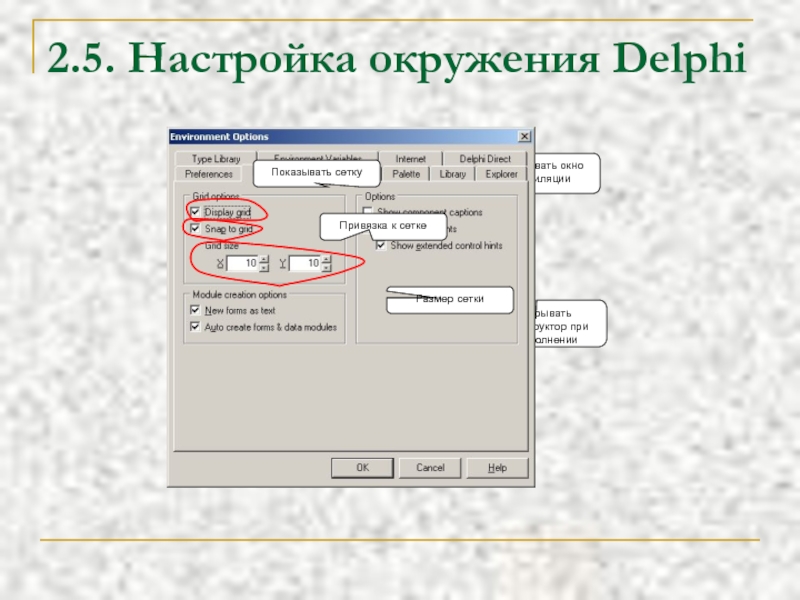Open Help from the dialog
Viewport: 800px width, 600px height.
(x=497, y=467)
